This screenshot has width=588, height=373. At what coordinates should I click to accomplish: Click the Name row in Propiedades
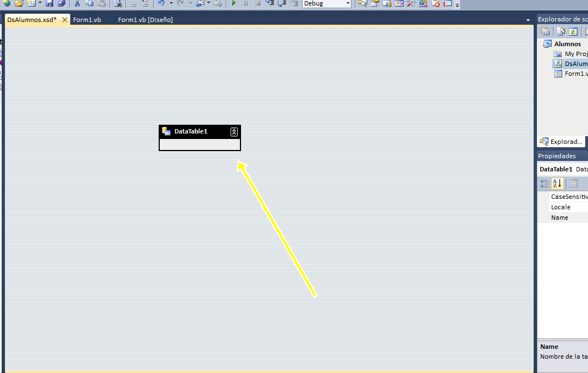[561, 217]
